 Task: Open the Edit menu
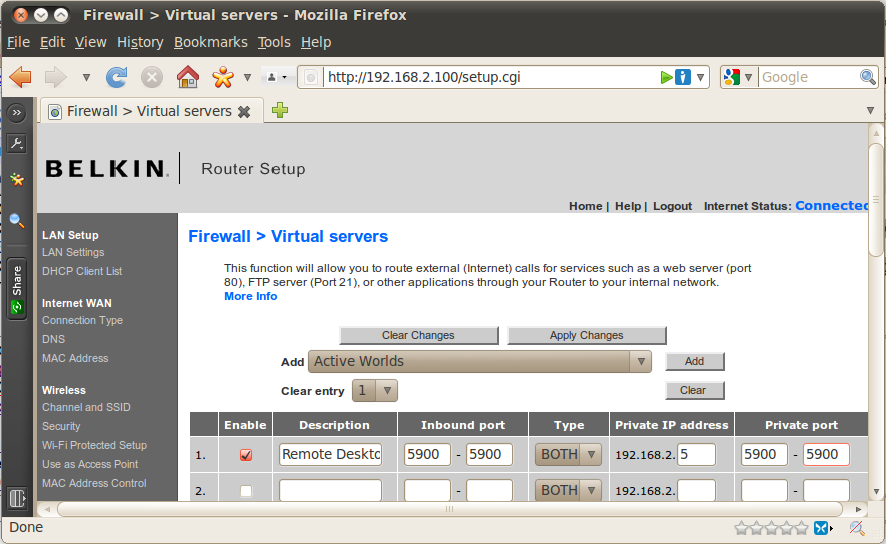pos(52,42)
